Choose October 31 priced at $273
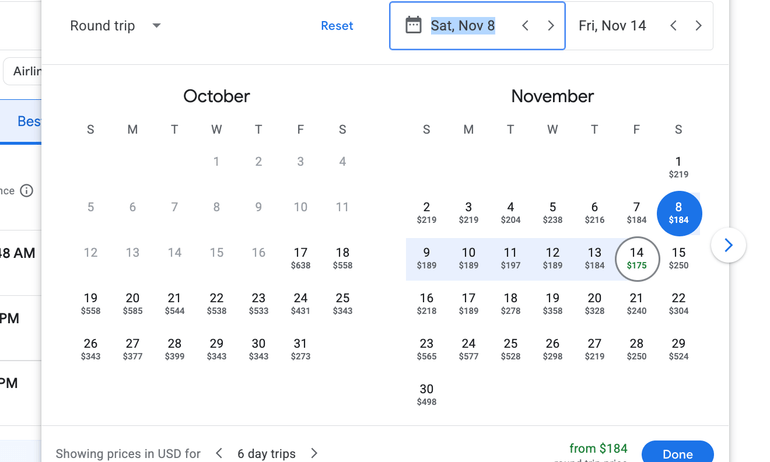 pos(300,349)
